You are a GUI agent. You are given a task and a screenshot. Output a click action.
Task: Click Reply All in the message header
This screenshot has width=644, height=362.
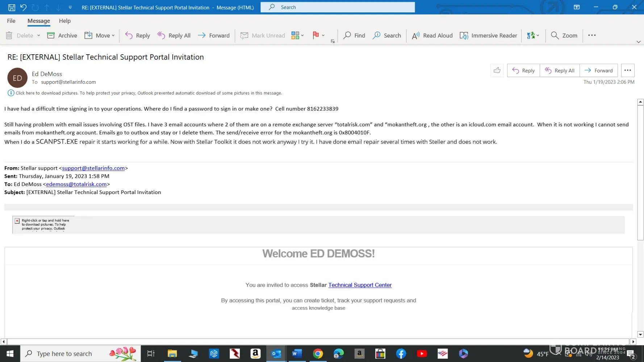(560, 71)
